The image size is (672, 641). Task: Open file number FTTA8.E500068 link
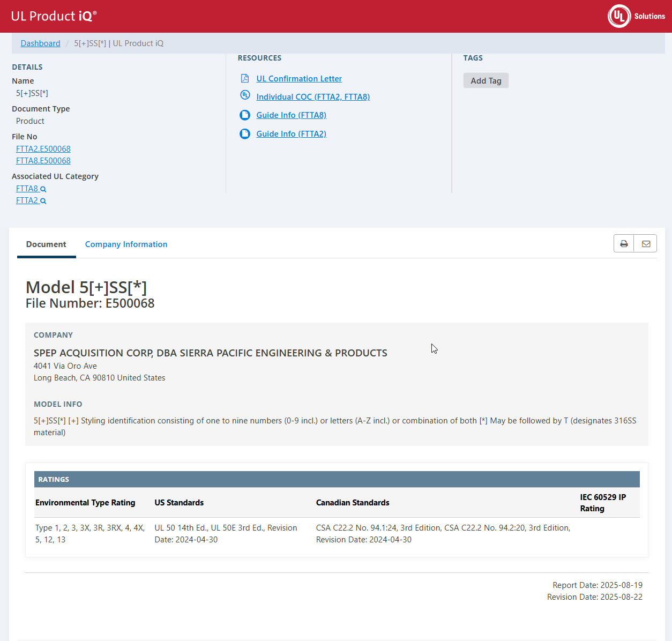click(43, 161)
